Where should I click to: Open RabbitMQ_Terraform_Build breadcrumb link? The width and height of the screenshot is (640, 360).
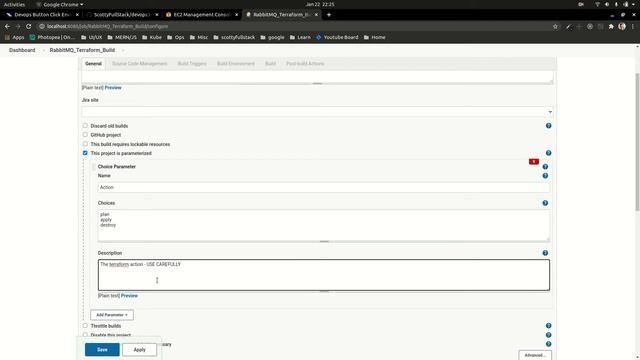tap(82, 50)
